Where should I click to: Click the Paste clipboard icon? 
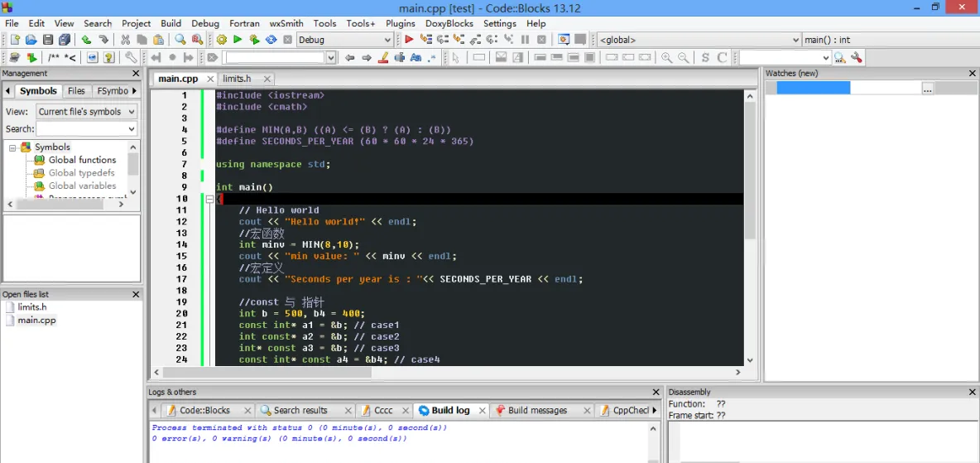point(159,40)
